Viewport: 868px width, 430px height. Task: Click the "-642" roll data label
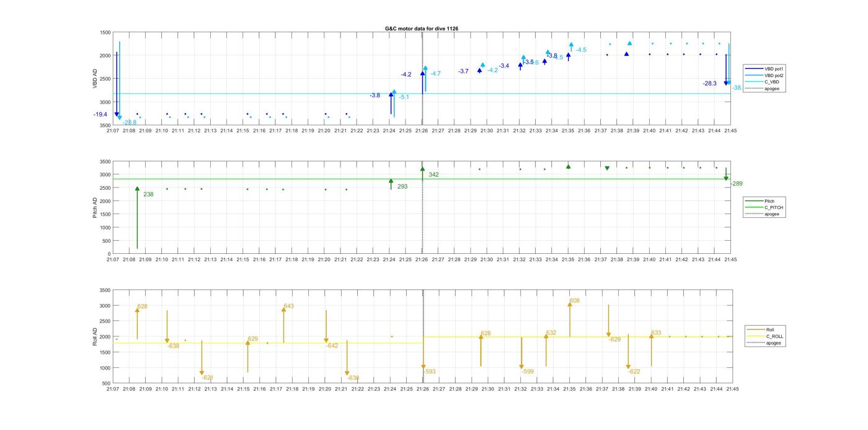coord(332,346)
